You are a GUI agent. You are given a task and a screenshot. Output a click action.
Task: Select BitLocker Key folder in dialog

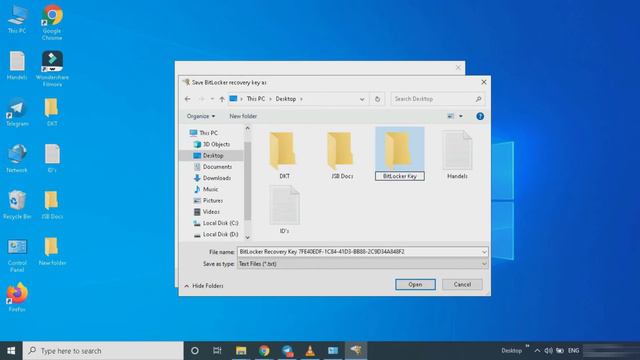(x=400, y=154)
